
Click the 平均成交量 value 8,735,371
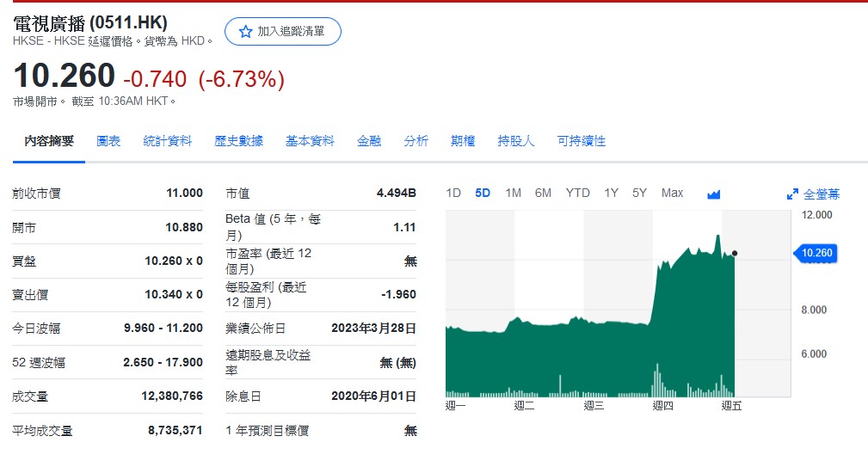(175, 431)
